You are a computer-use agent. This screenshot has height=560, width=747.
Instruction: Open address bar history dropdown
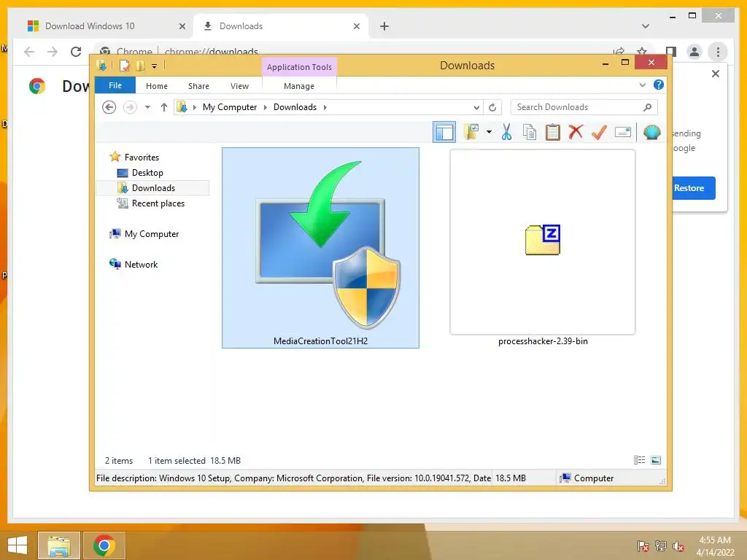[476, 108]
